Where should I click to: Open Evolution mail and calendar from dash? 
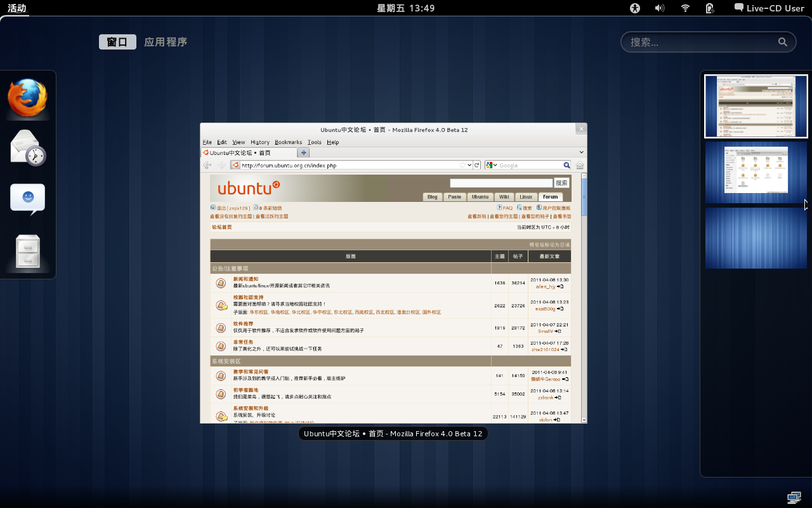[28, 147]
